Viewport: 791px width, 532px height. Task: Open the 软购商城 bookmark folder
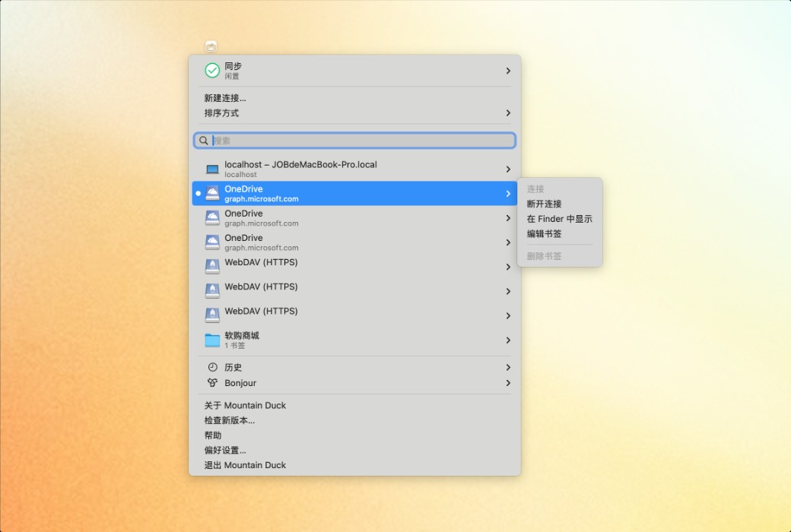(354, 340)
